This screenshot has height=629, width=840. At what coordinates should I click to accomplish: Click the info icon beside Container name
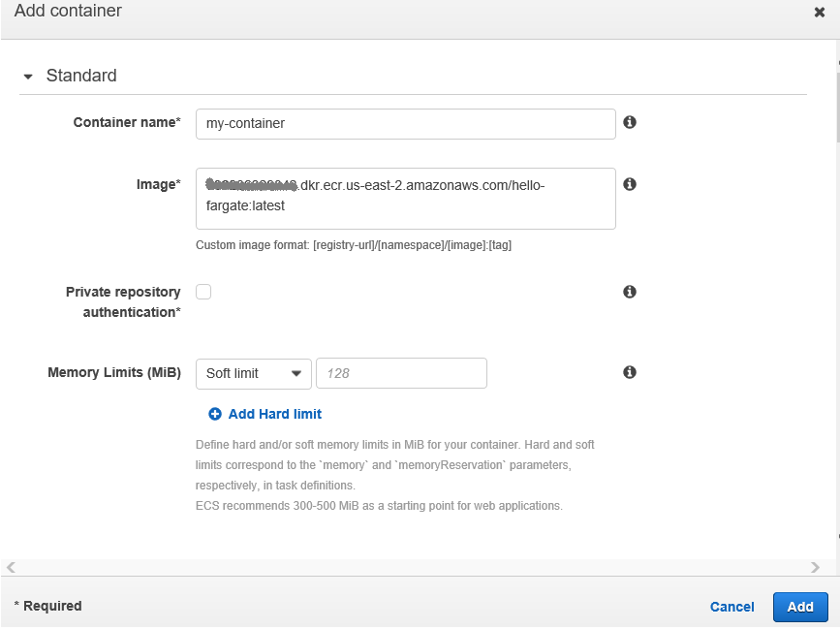click(x=630, y=123)
